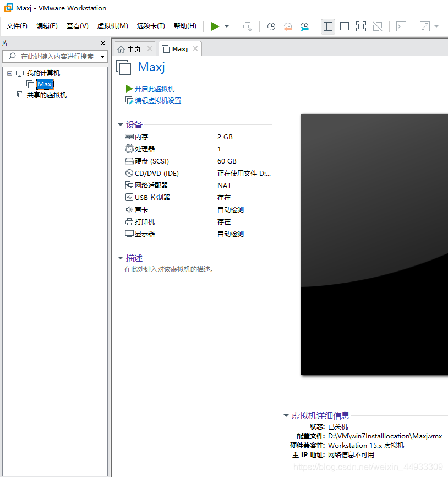Click the 声卡 sound card entry

[136, 210]
